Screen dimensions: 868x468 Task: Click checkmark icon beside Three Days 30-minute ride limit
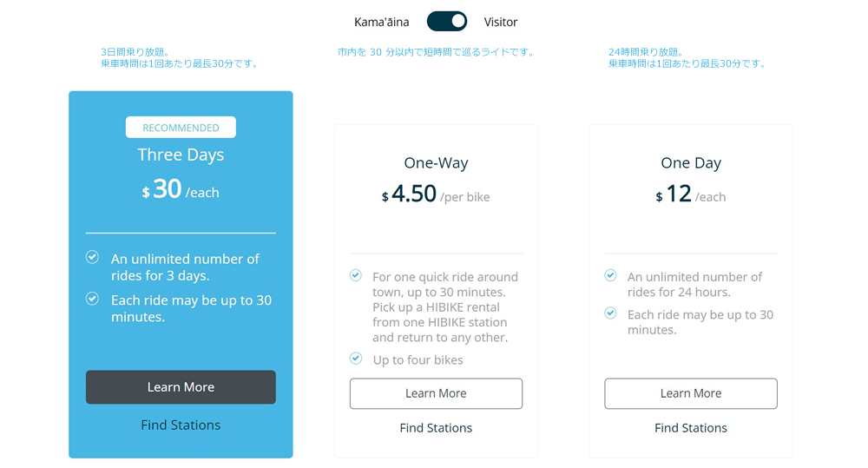coord(92,299)
